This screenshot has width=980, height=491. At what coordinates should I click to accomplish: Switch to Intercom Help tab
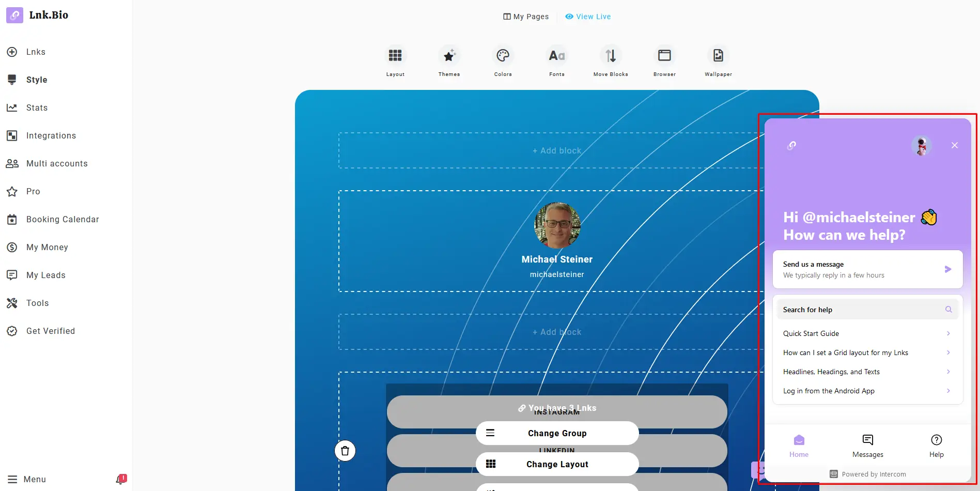(937, 446)
